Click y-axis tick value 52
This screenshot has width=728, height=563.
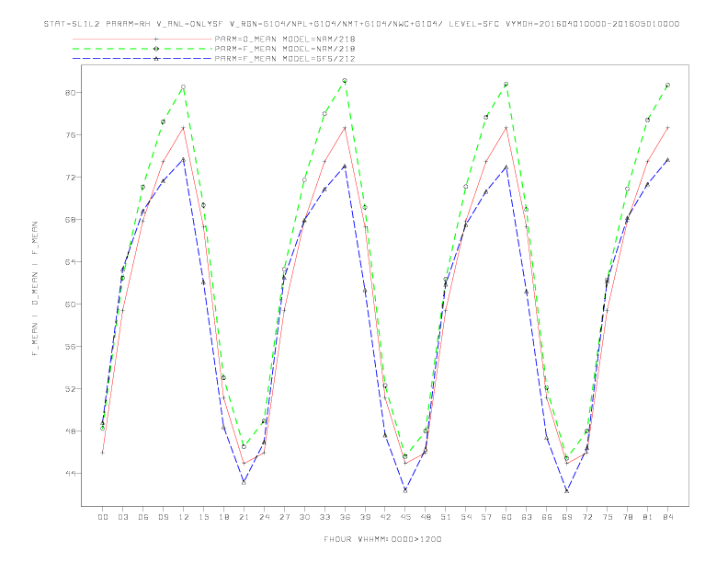click(70, 389)
